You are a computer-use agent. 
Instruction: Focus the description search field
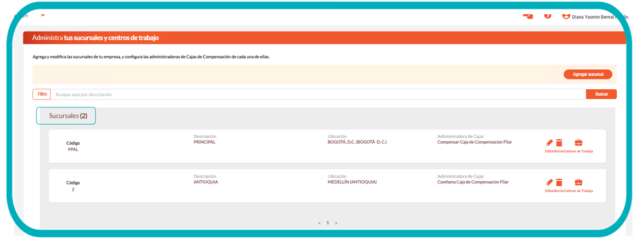click(318, 94)
